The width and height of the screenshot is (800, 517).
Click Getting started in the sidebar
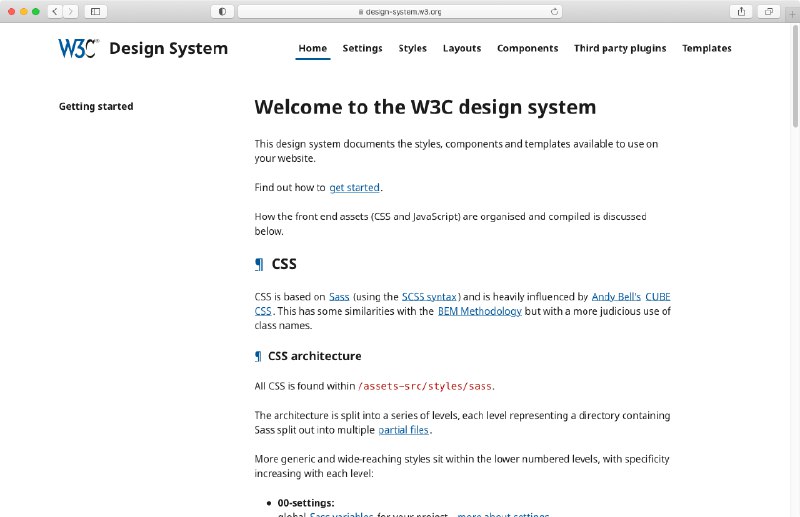point(96,106)
